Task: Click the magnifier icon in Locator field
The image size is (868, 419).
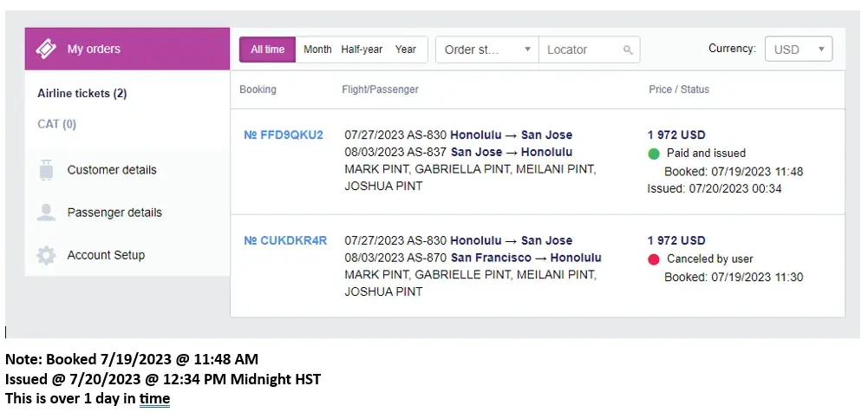Action: 629,50
